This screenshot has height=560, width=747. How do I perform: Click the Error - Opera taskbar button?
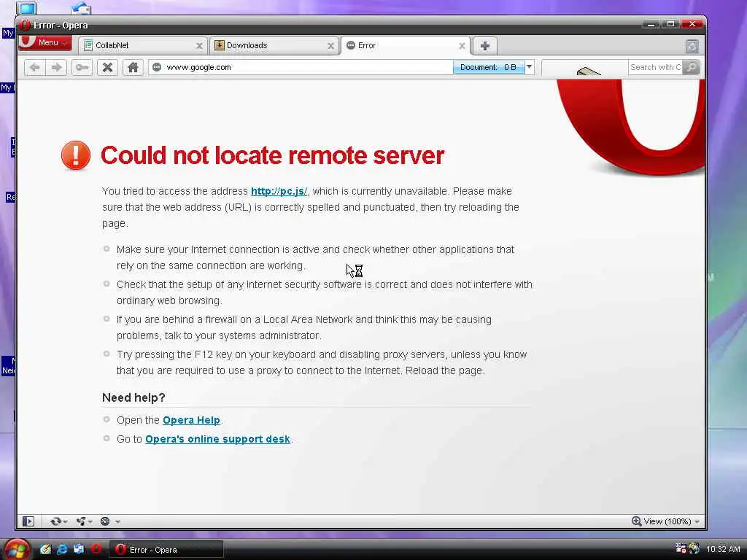(x=166, y=550)
